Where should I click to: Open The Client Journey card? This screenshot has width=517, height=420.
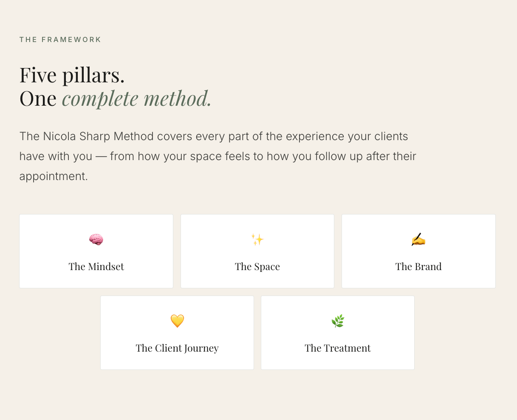[x=177, y=333]
